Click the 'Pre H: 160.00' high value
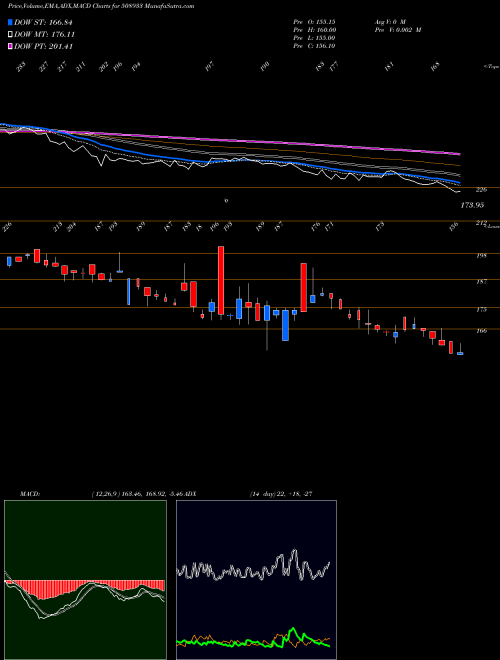500x660 pixels. point(314,29)
